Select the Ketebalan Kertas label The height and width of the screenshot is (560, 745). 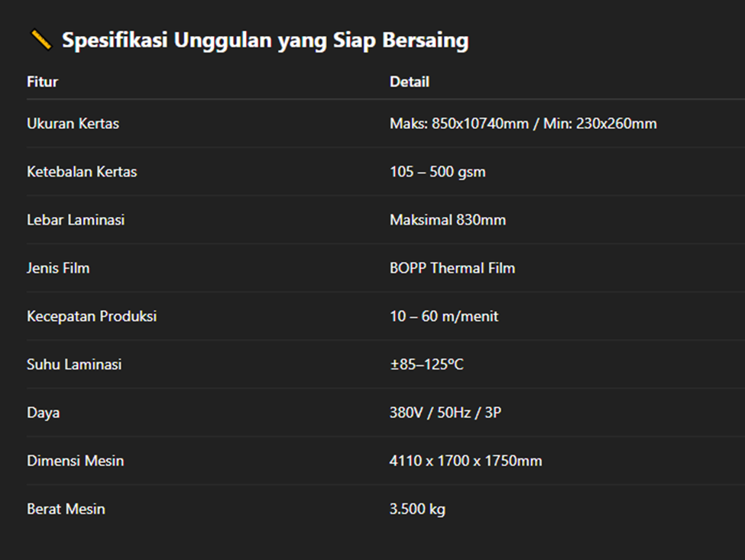(82, 171)
